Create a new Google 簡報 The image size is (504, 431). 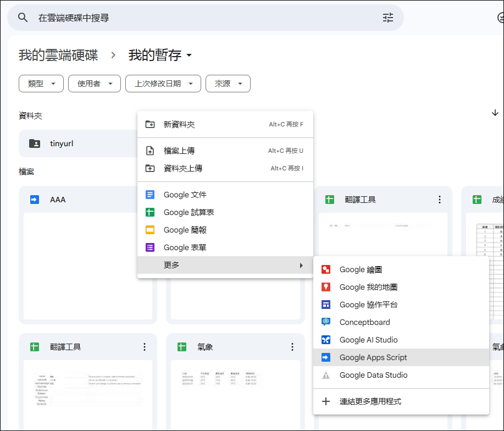click(225, 230)
